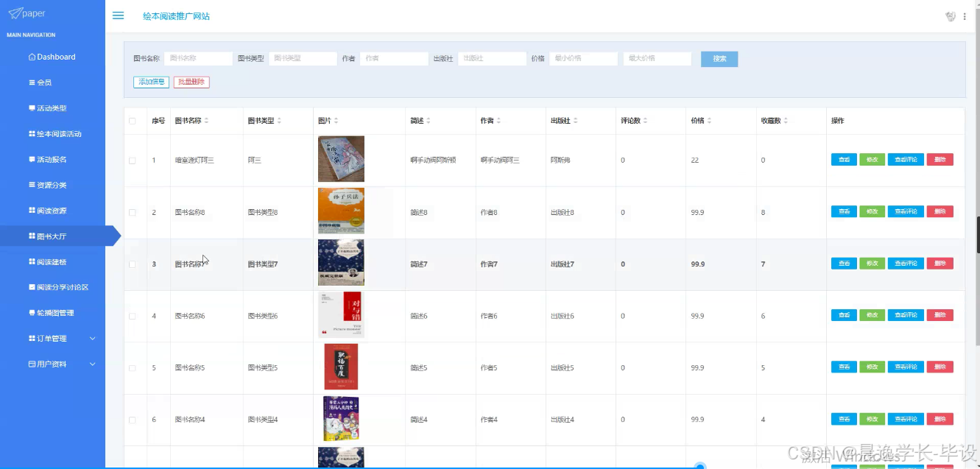Open cover image in row 图书类型7

(x=341, y=262)
